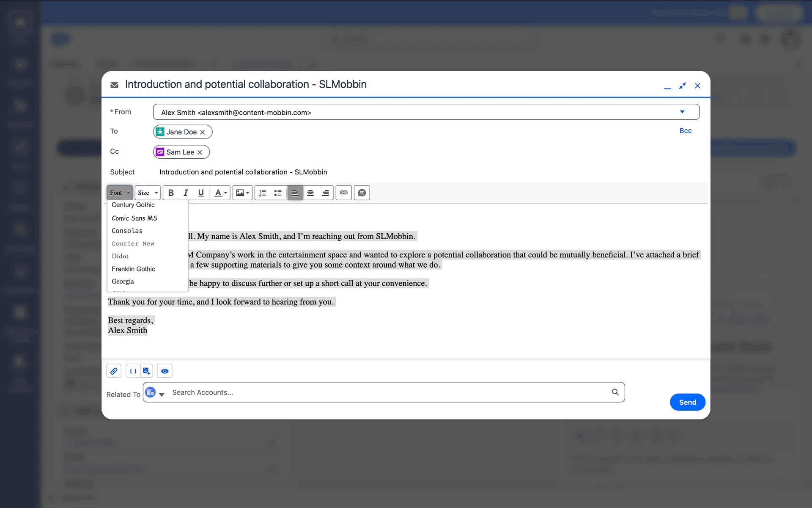812x508 pixels.
Task: Right align the text
Action: click(325, 193)
